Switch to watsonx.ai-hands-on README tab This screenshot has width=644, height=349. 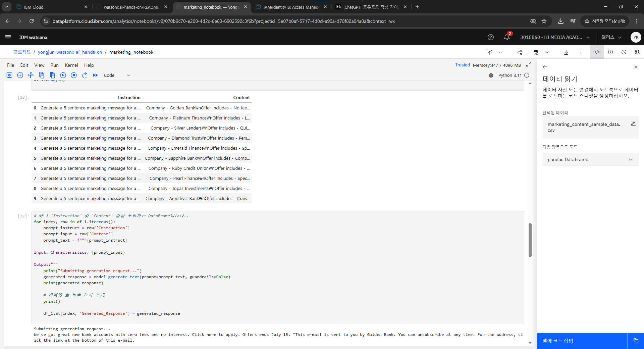pos(131,7)
